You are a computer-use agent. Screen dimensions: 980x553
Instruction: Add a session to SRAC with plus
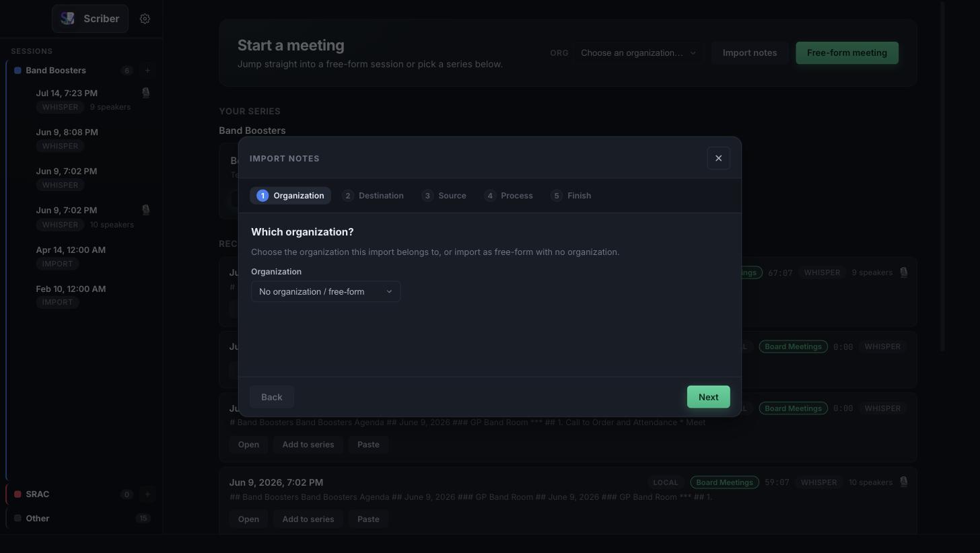click(147, 494)
